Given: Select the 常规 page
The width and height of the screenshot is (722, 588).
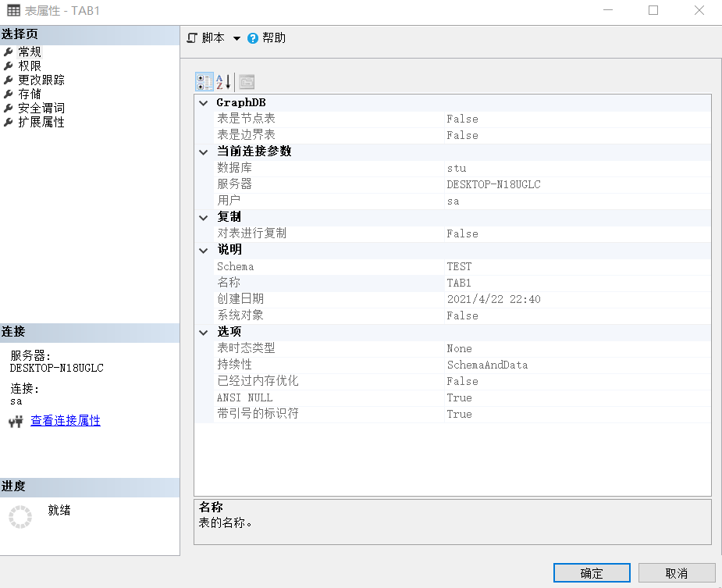Looking at the screenshot, I should [x=30, y=52].
